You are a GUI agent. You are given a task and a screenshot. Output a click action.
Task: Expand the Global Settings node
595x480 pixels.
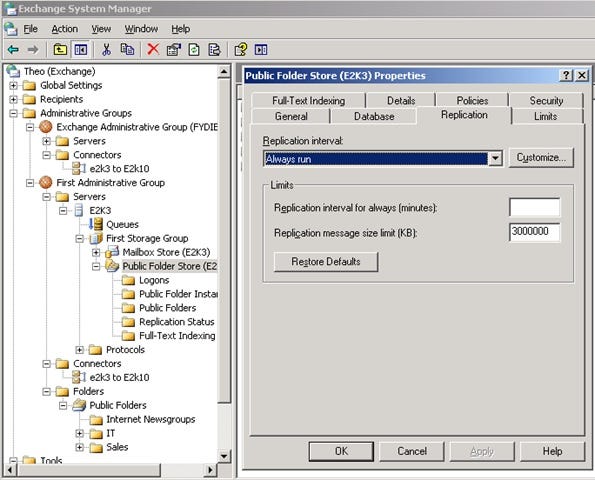pyautogui.click(x=13, y=85)
